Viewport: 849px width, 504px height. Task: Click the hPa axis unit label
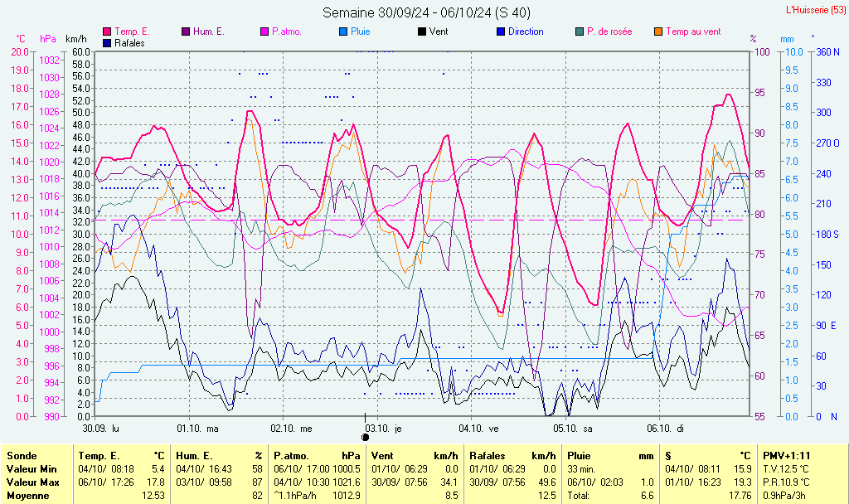point(48,39)
